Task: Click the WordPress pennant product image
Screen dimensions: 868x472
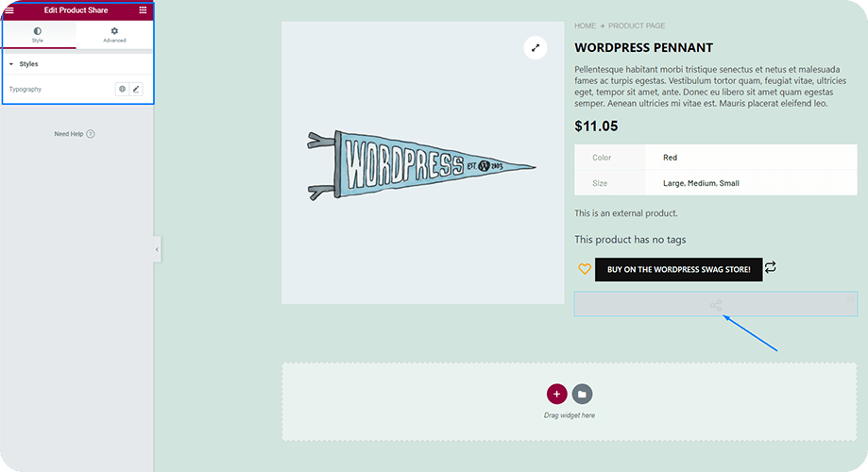Action: [420, 165]
